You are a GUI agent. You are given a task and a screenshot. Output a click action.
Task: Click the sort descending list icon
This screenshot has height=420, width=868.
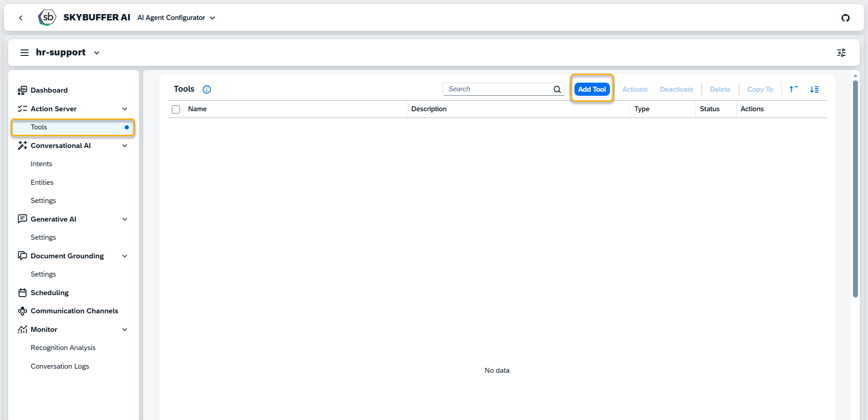point(814,89)
